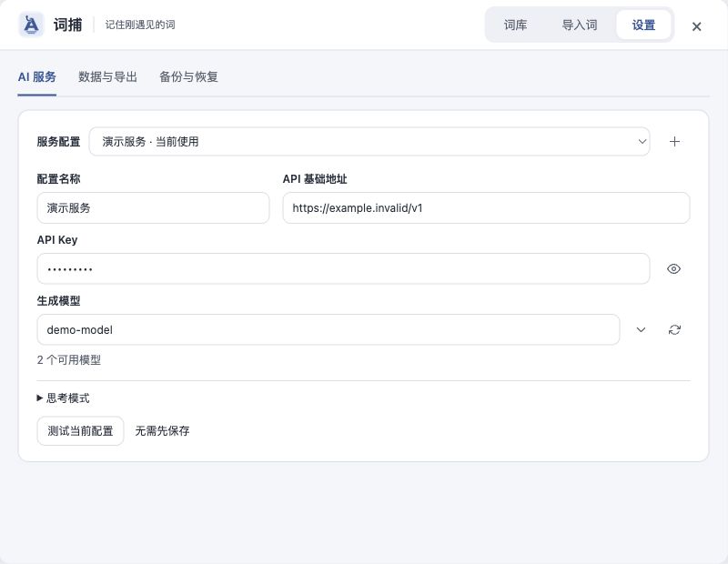Switch to the 词库 tab
Image resolution: width=728 pixels, height=564 pixels.
[x=515, y=25]
